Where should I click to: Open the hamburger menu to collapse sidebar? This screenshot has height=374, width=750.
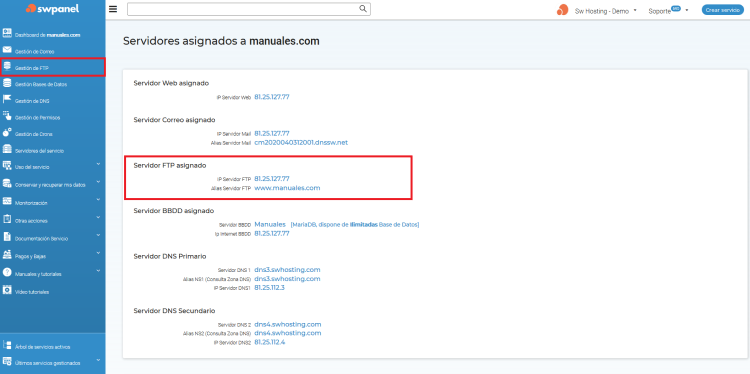113,9
